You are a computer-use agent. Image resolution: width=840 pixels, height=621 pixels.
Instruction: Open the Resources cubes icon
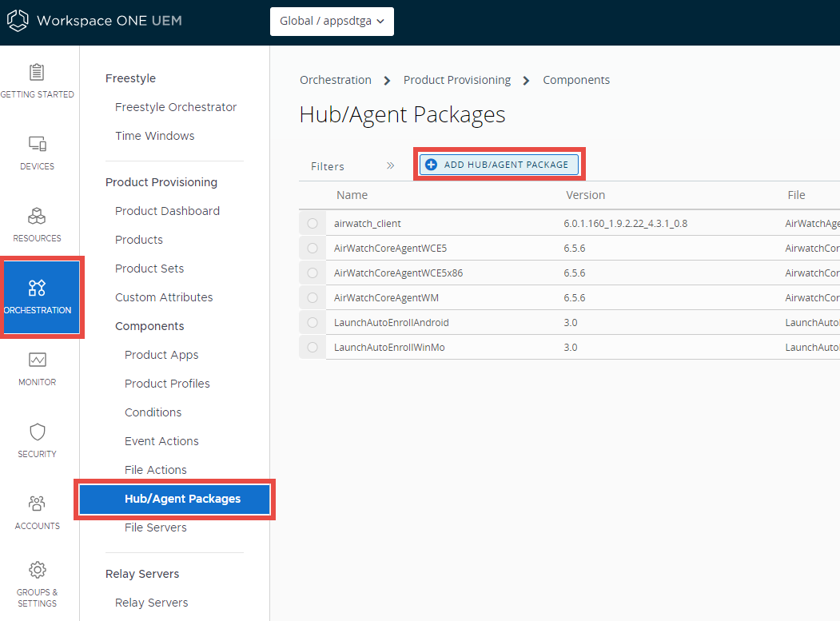click(x=37, y=216)
